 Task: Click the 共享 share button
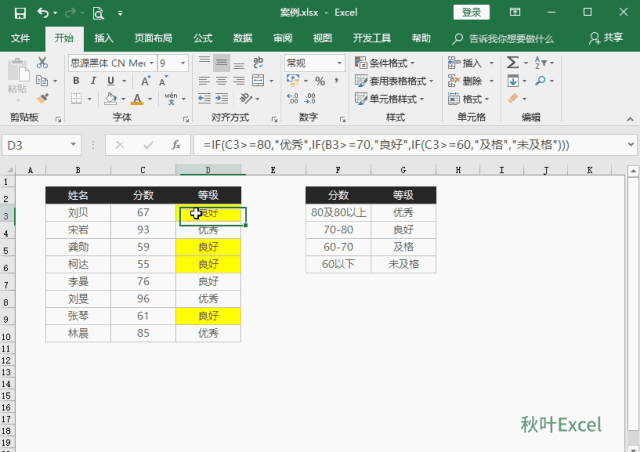click(606, 38)
